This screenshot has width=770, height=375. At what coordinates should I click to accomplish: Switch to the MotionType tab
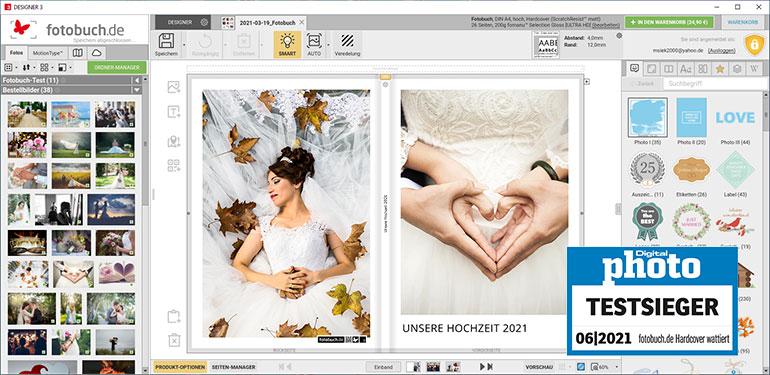point(48,53)
